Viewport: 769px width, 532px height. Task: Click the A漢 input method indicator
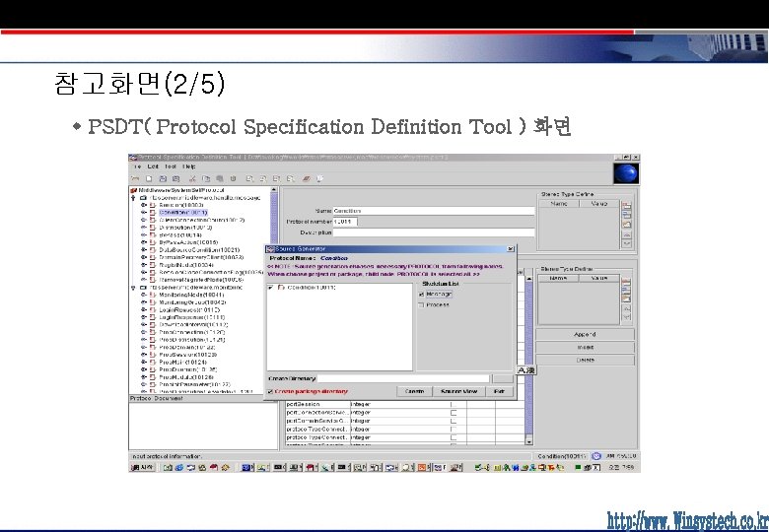click(526, 370)
